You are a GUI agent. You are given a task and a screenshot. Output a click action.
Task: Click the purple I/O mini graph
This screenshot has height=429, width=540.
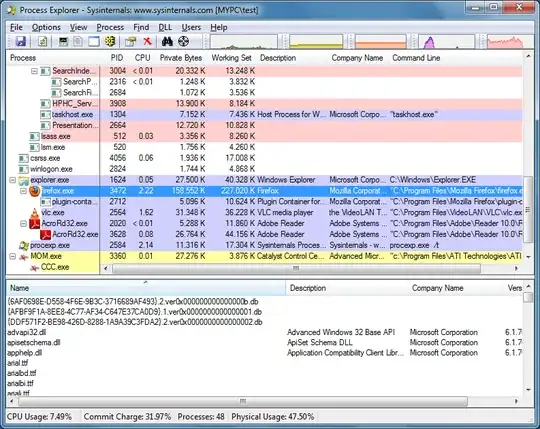pyautogui.click(x=446, y=42)
